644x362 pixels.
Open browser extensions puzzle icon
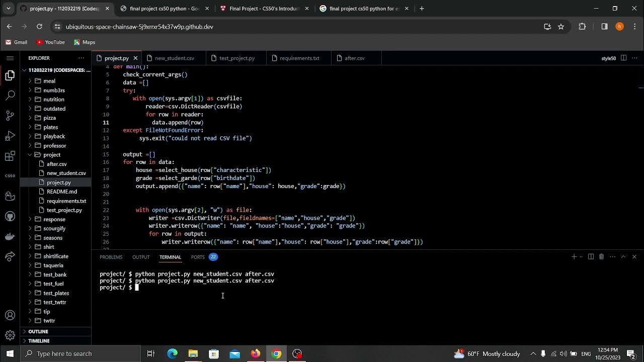tap(582, 27)
